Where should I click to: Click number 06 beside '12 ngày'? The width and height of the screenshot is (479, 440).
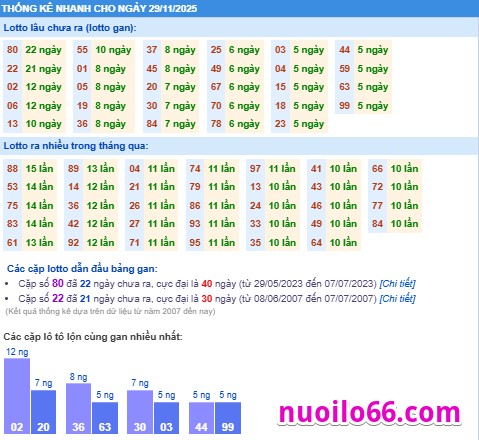[12, 106]
